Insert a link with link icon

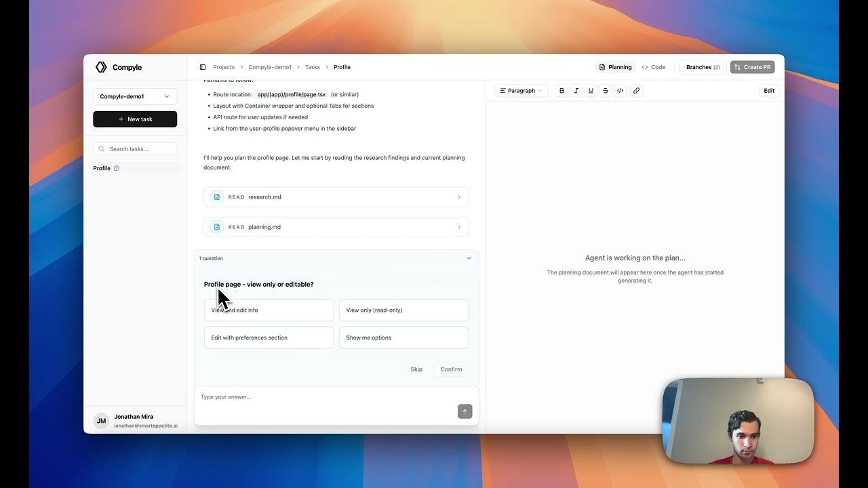tap(636, 91)
